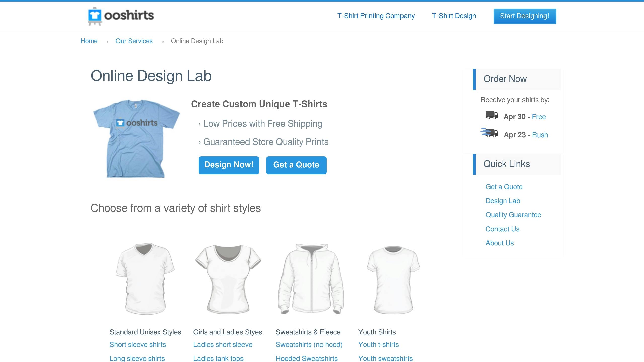
Task: Click the Apr 30 delivery date
Action: pos(514,117)
